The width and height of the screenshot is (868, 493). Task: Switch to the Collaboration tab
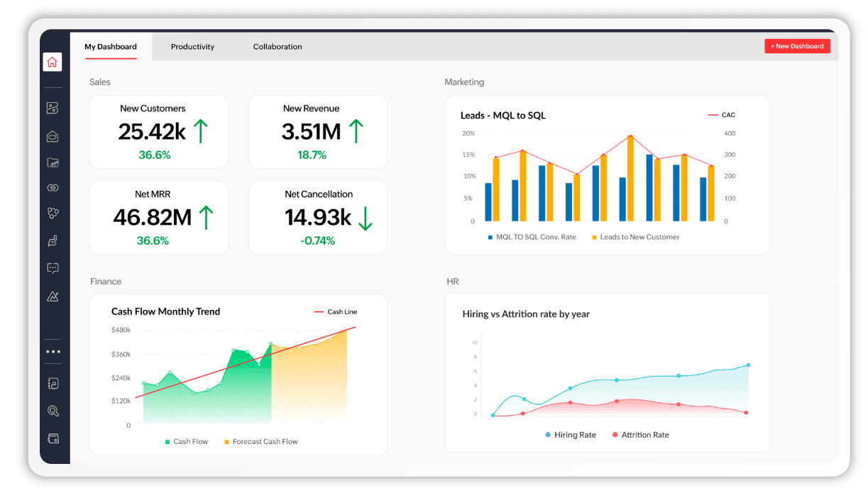(x=278, y=47)
